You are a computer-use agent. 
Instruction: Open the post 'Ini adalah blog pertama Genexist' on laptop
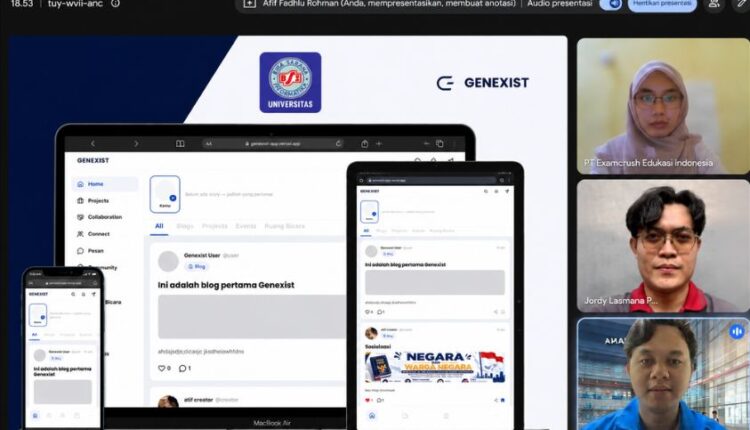[x=226, y=285]
